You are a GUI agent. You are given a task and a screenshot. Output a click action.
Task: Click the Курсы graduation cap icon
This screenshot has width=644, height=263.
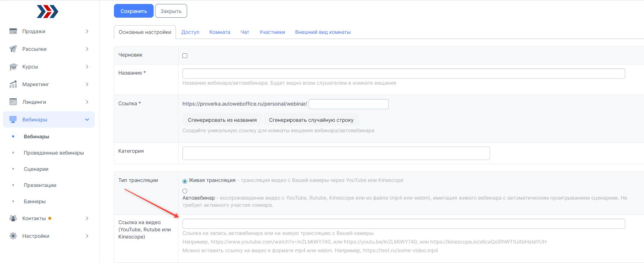tap(13, 67)
